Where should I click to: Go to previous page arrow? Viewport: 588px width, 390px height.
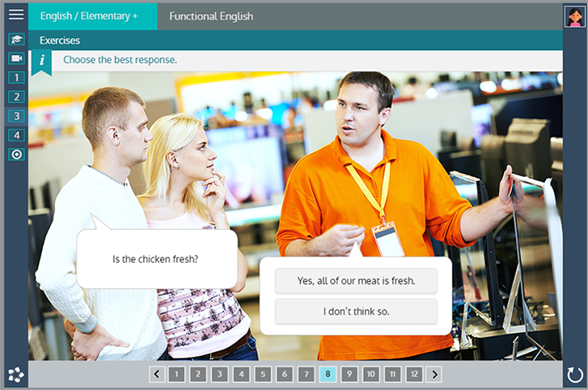tap(157, 374)
